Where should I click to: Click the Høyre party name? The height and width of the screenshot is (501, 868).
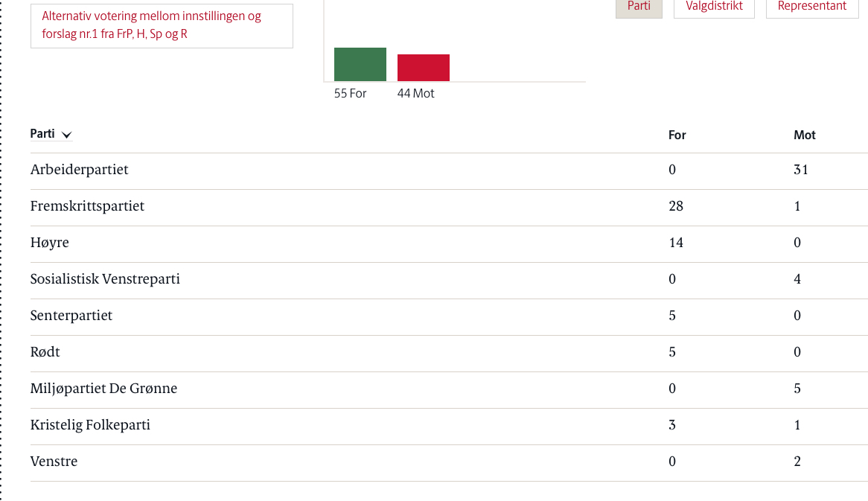click(x=50, y=243)
